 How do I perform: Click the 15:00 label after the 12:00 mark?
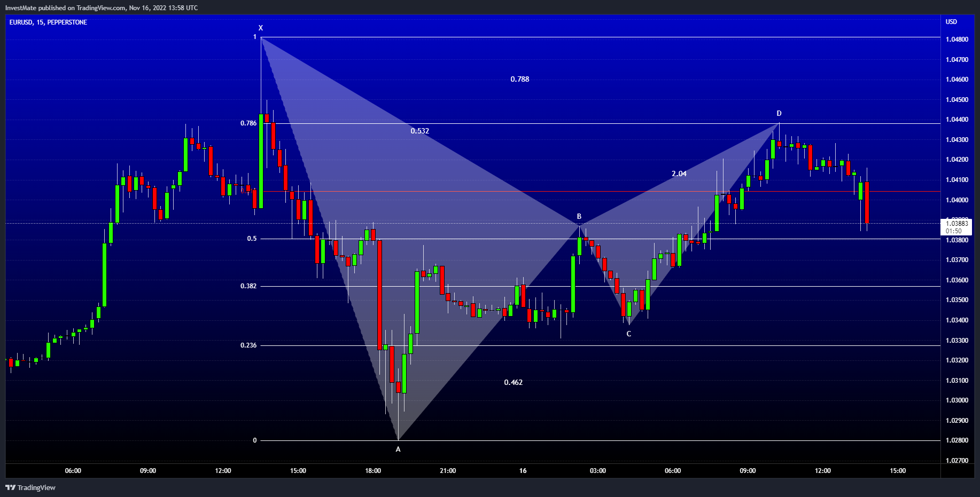coord(298,471)
